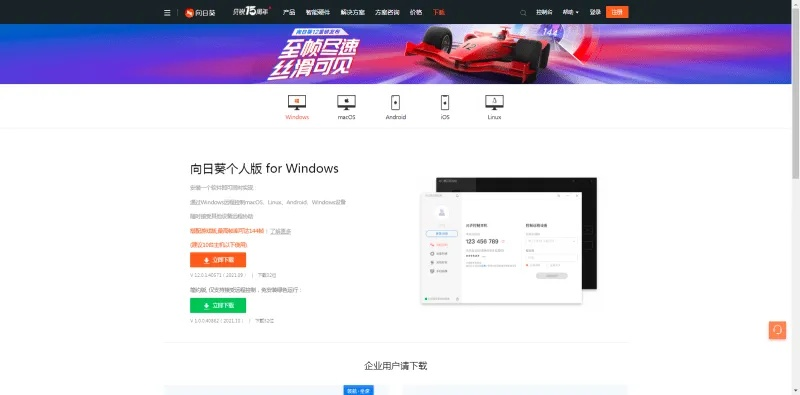Image resolution: width=800 pixels, height=395 pixels.
Task: Click the V 12.0.1.40571 version text
Action: coord(217,275)
